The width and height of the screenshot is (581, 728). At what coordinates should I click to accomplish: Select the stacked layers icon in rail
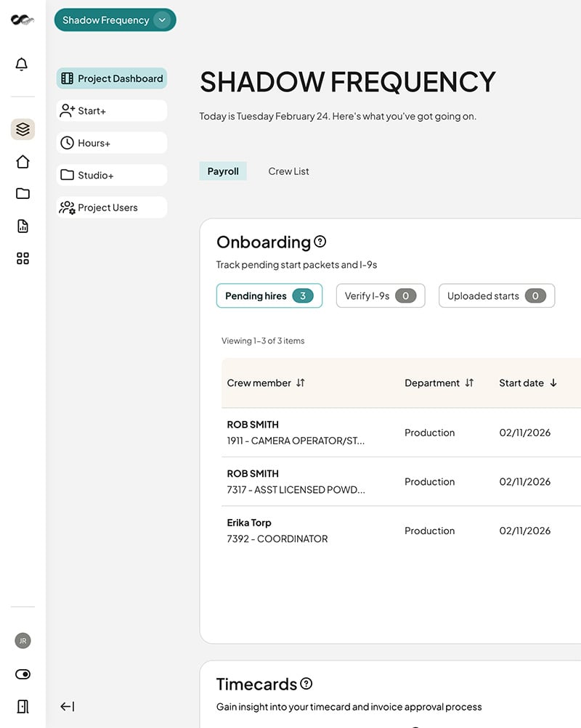coord(23,129)
